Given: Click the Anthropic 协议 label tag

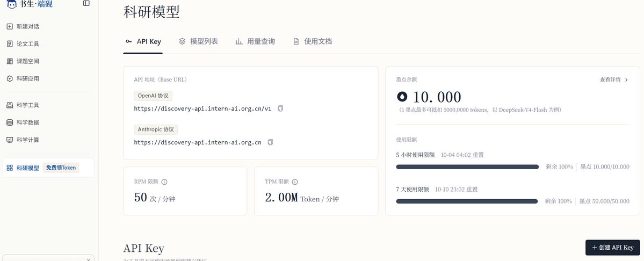Looking at the screenshot, I should (156, 129).
